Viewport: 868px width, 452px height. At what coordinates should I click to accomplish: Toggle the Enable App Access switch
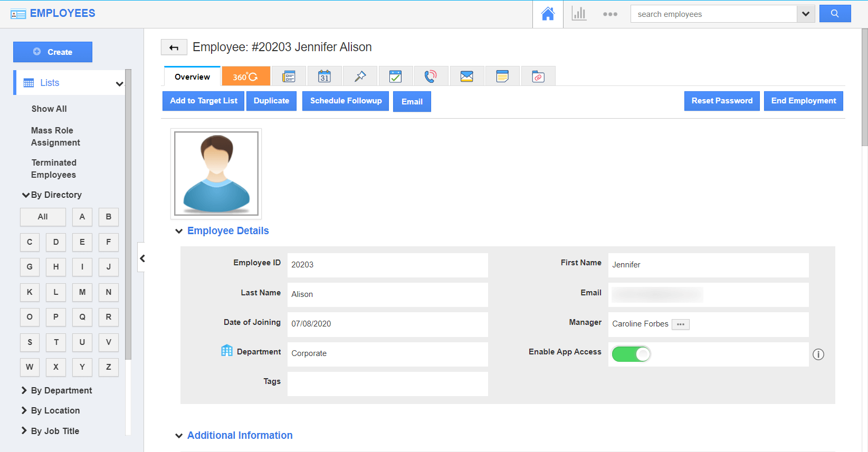pos(631,354)
